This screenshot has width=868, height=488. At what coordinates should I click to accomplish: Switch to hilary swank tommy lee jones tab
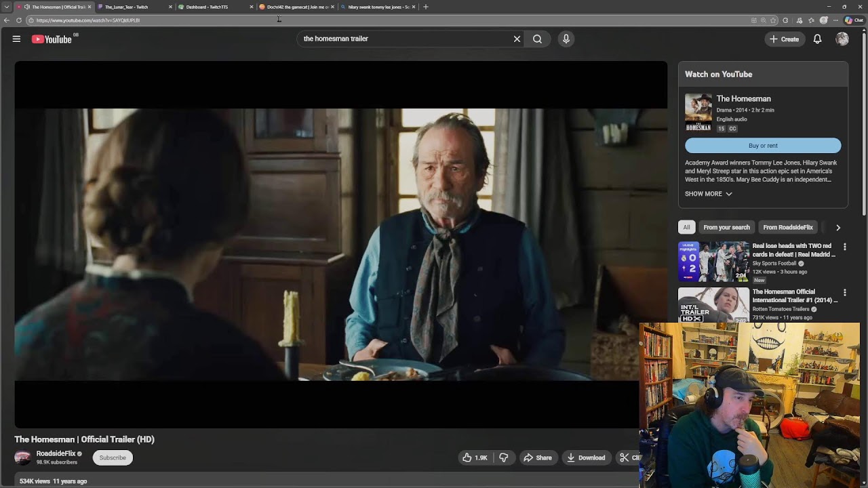click(x=378, y=7)
